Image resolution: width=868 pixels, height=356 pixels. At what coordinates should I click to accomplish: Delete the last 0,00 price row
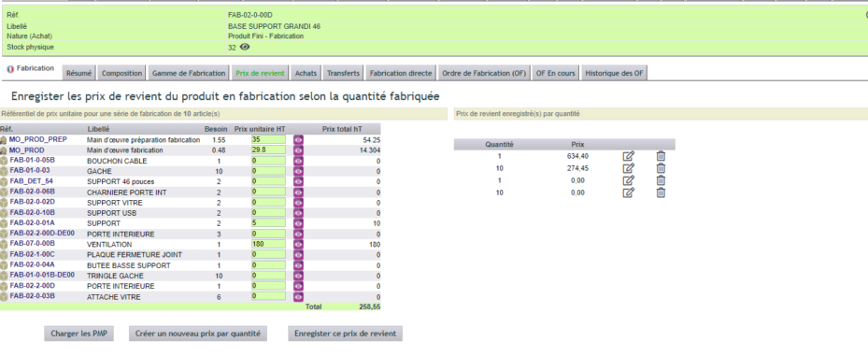(x=661, y=192)
